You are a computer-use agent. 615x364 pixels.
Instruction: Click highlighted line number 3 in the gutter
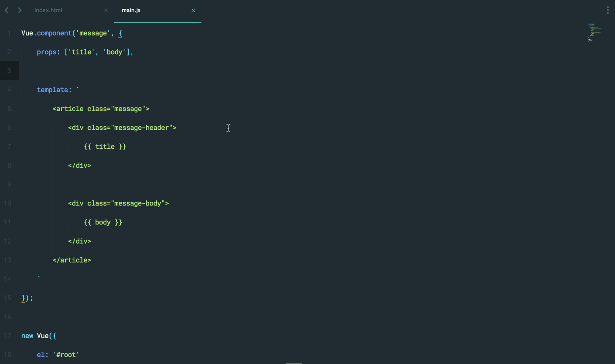tap(9, 71)
